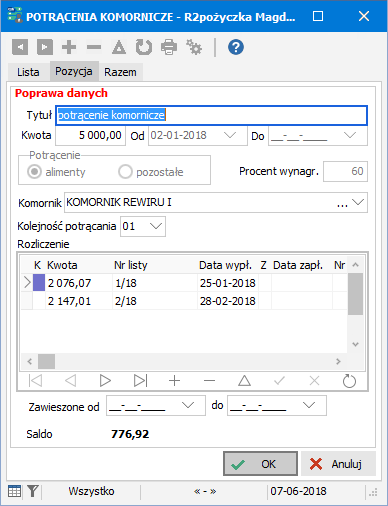
Task: Open the help question mark icon
Action: click(x=236, y=47)
